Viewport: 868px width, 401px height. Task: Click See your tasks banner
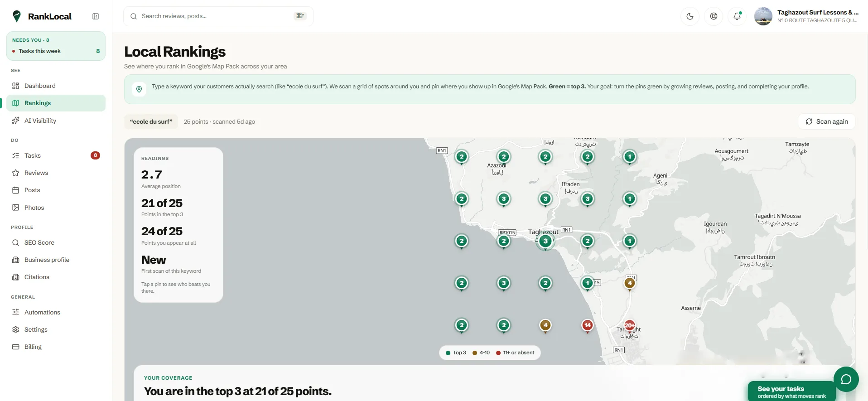[x=791, y=392]
